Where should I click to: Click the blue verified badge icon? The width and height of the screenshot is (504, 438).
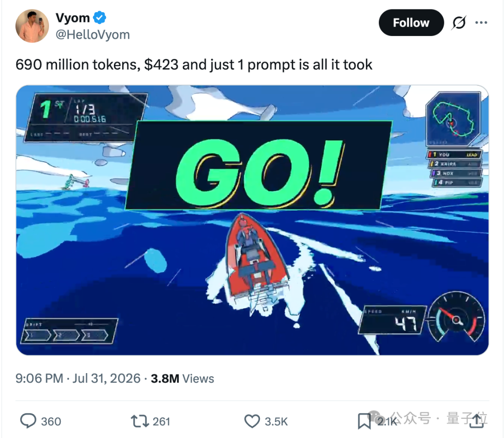coord(100,17)
